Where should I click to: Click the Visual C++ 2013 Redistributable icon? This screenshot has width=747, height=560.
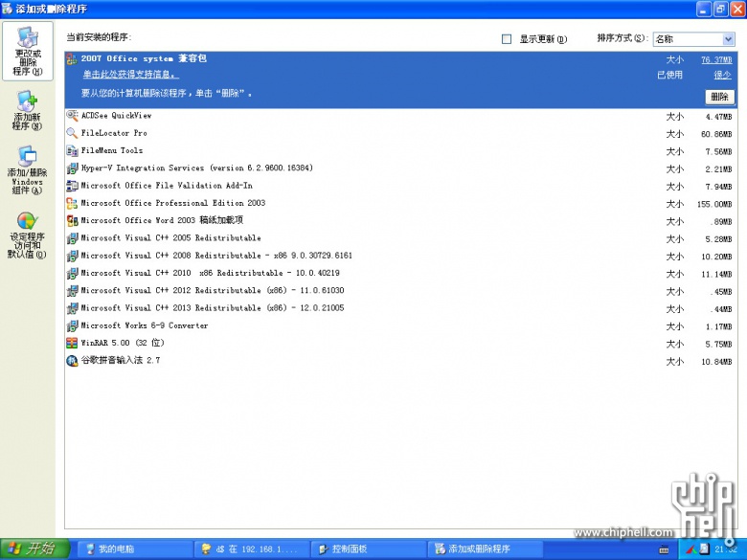[x=72, y=308]
